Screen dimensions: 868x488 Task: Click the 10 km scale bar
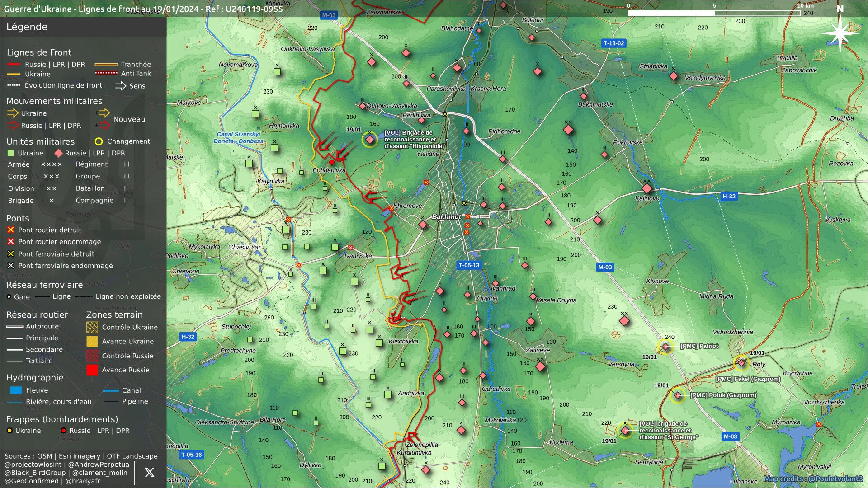coord(714,13)
